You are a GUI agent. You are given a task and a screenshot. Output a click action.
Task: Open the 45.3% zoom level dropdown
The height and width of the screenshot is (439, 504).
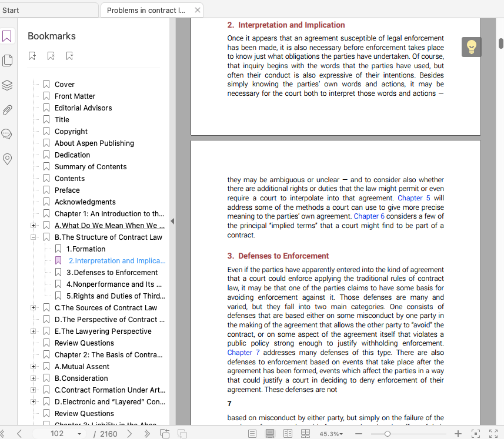click(x=331, y=434)
